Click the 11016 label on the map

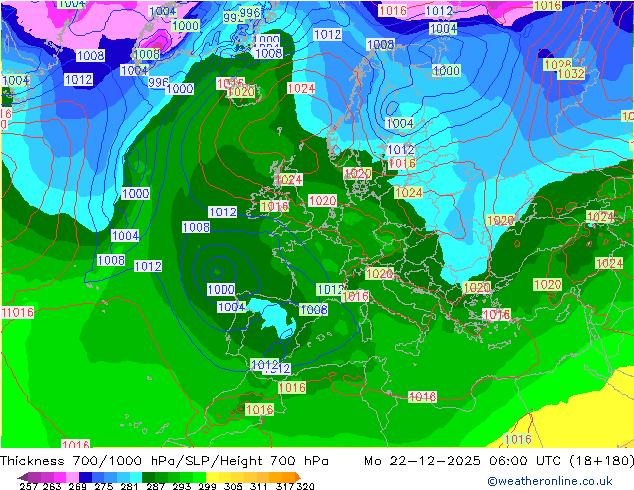[18, 313]
